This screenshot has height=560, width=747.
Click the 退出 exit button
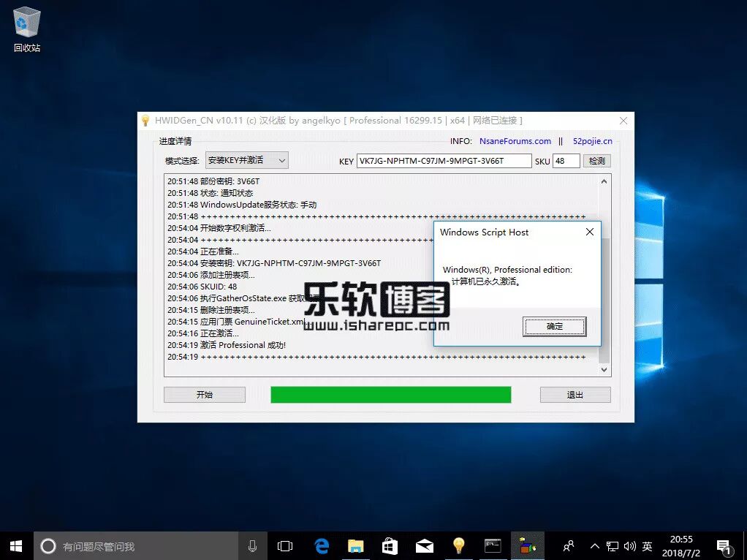(575, 395)
